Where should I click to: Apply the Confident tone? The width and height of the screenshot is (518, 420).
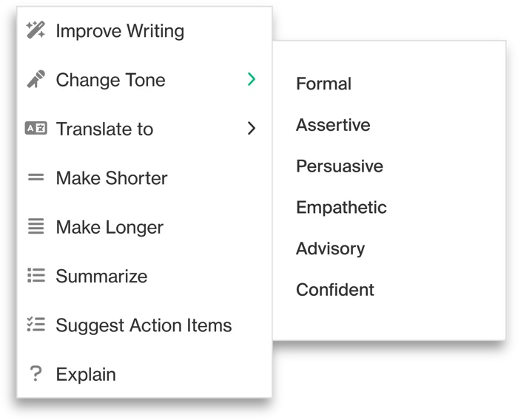tap(335, 290)
